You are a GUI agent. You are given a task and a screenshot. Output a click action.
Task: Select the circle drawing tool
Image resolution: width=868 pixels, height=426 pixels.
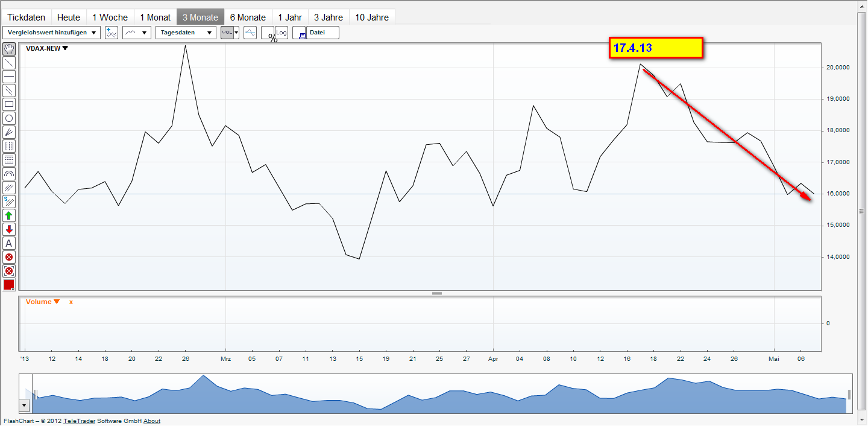9,118
